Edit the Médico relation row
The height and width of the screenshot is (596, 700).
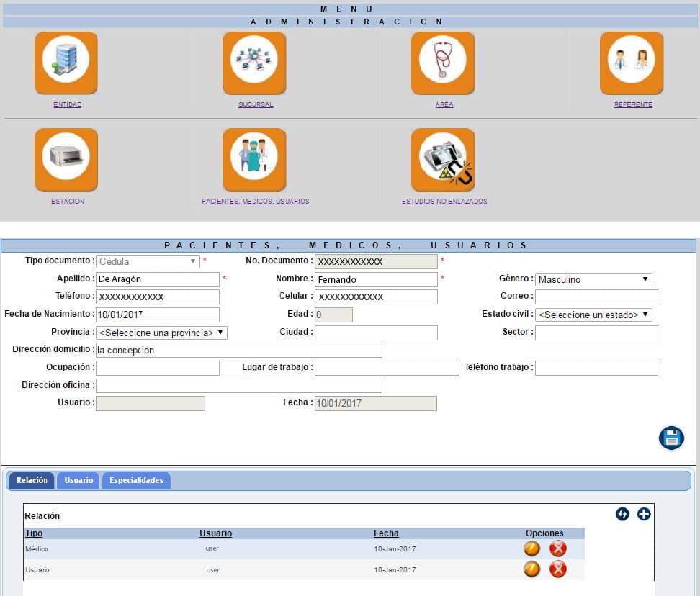[x=531, y=548]
